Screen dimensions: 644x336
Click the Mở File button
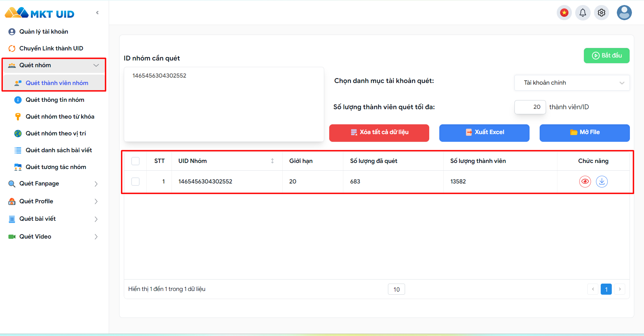585,133
